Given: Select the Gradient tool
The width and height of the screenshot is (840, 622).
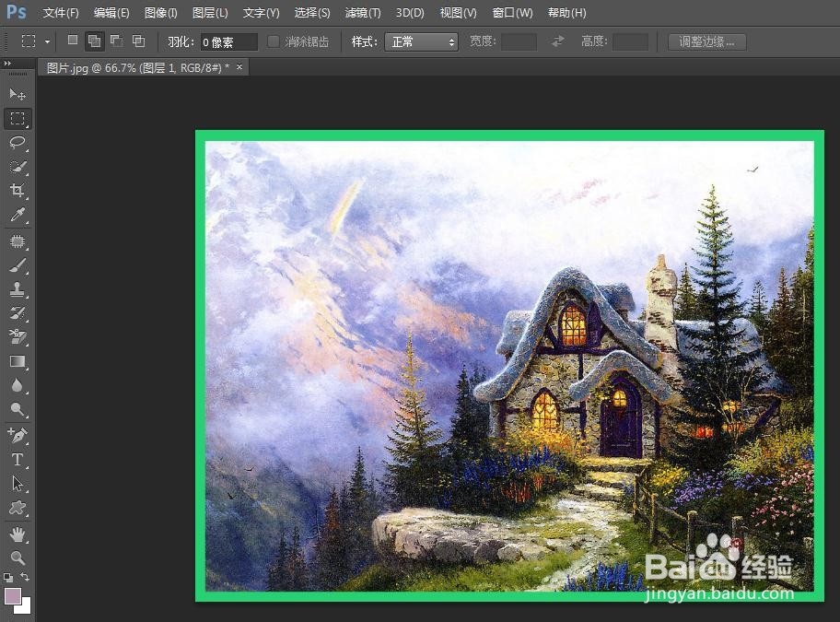Looking at the screenshot, I should point(17,361).
